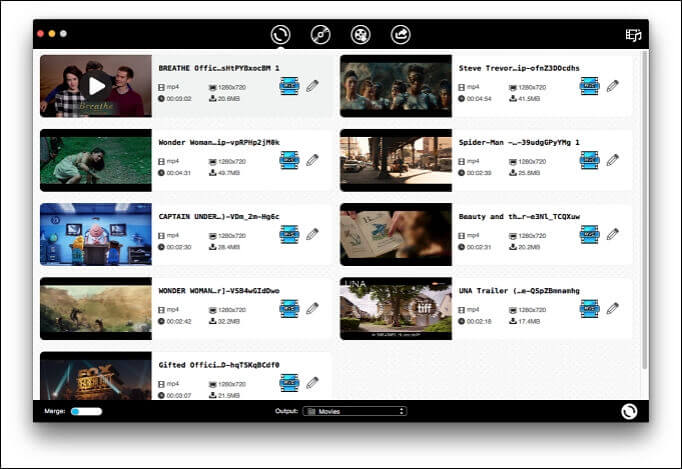The width and height of the screenshot is (682, 469).
Task: Click format icon for Gifted Official video
Action: click(289, 382)
